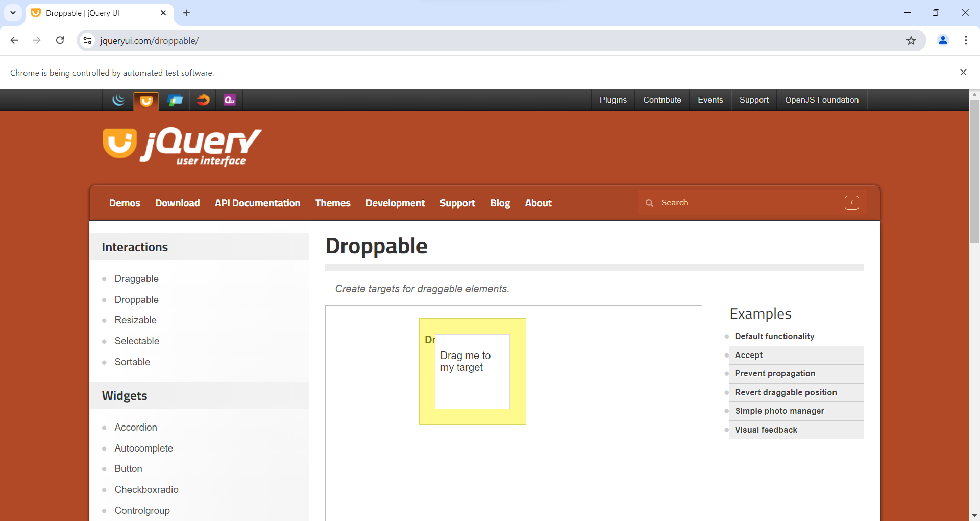Open the tab search dropdown arrow
The width and height of the screenshot is (980, 521).
pyautogui.click(x=13, y=13)
